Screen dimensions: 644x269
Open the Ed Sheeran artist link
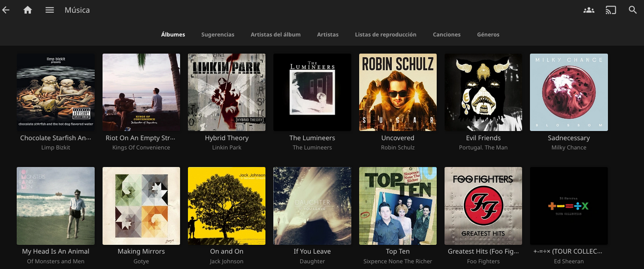tap(569, 261)
